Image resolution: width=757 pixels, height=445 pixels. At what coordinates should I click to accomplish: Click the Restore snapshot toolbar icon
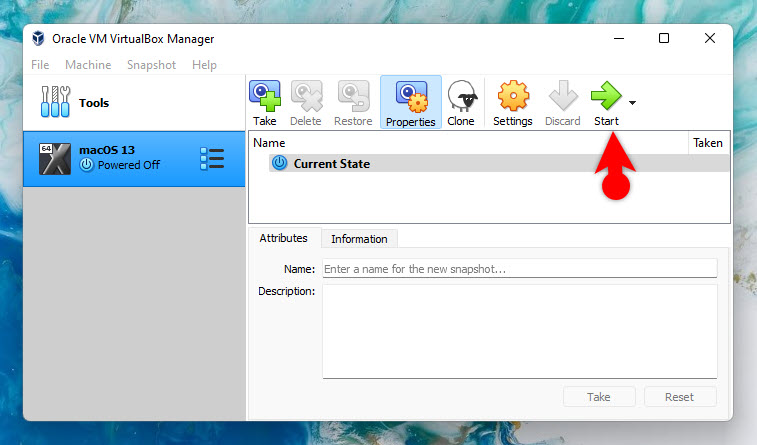(x=353, y=97)
